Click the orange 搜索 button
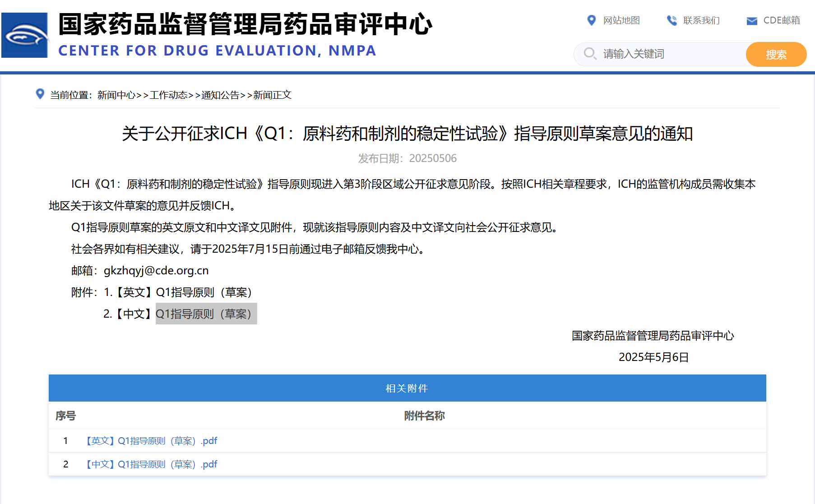Viewport: 815px width, 504px height. (x=776, y=54)
